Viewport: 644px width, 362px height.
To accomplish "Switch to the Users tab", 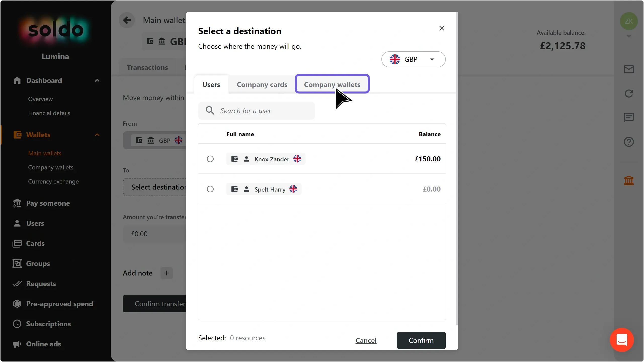I will pyautogui.click(x=211, y=84).
